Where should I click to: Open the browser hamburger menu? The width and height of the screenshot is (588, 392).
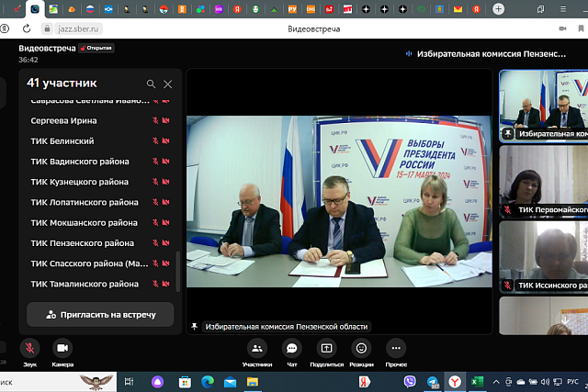(563, 9)
